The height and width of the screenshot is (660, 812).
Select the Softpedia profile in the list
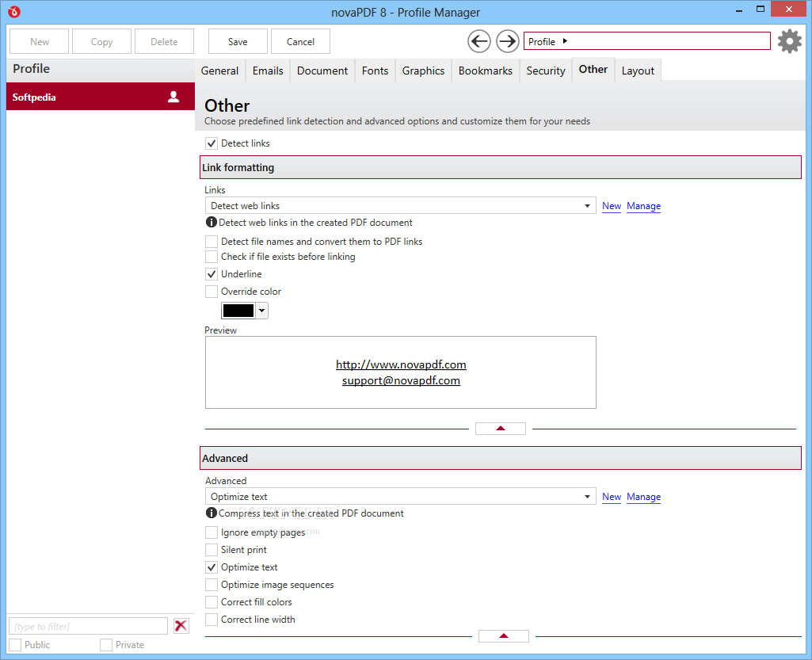click(101, 97)
